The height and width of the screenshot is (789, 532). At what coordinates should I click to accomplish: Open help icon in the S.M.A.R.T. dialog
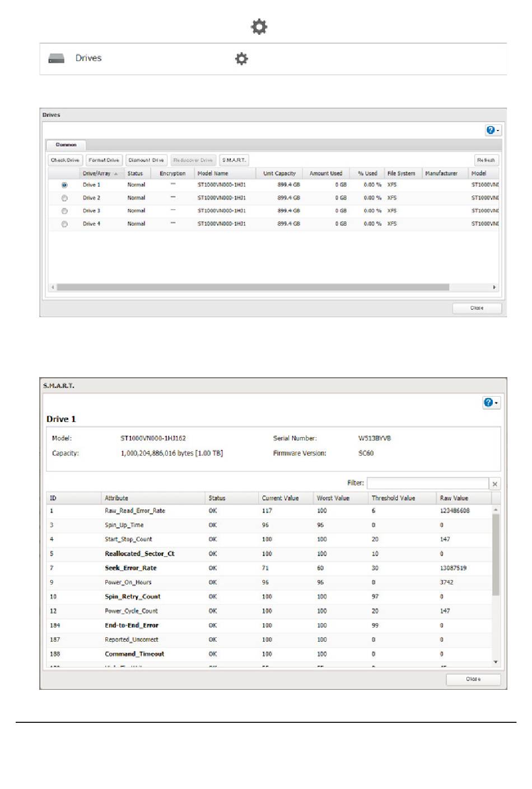point(491,402)
